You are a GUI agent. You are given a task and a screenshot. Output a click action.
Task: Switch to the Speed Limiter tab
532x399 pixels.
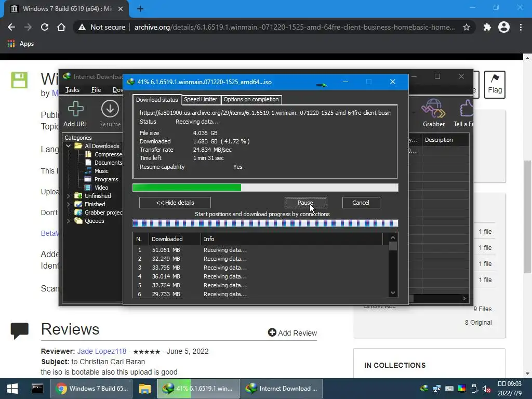tap(201, 99)
